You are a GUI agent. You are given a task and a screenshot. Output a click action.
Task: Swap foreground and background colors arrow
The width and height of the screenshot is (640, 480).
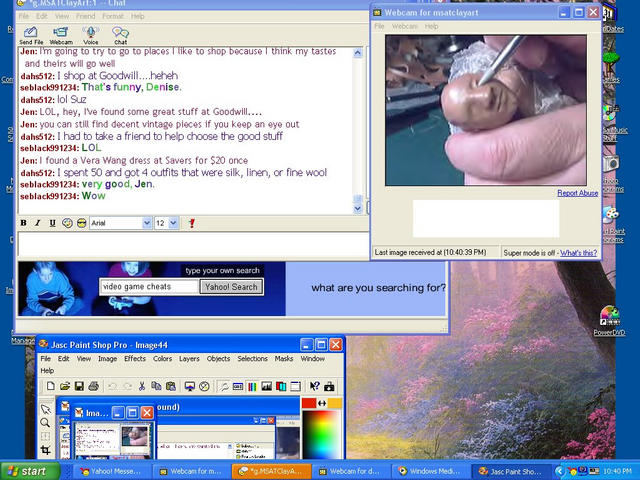[x=322, y=403]
